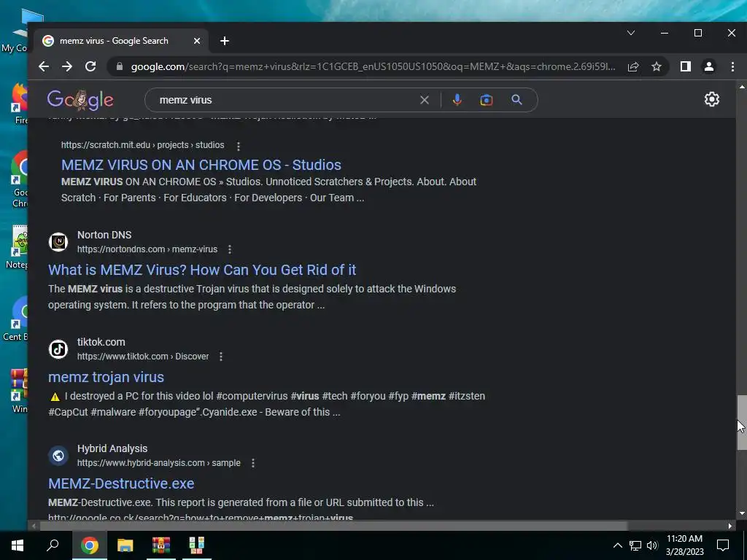This screenshot has height=560, width=747.
Task: Click Chrome icon in the taskbar
Action: pos(90,545)
